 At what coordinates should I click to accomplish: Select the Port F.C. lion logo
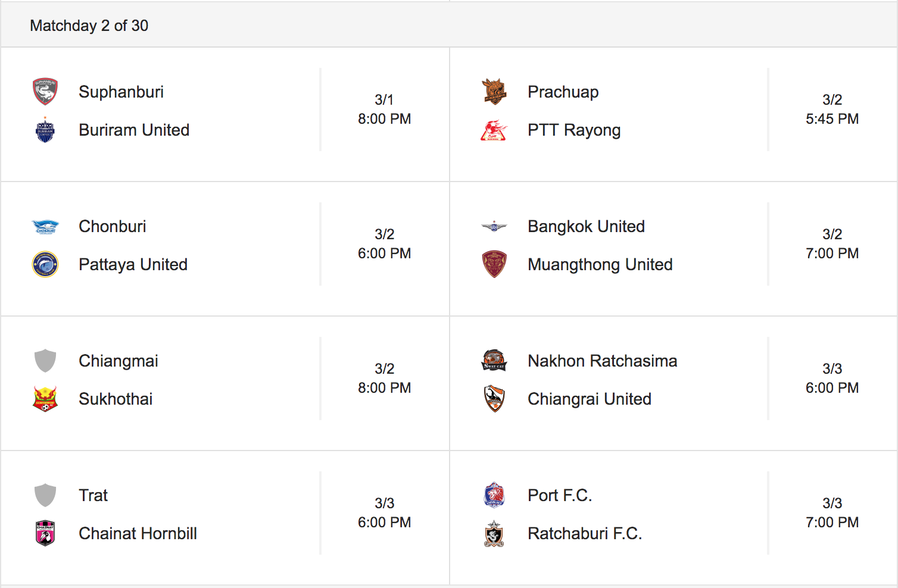click(x=494, y=495)
